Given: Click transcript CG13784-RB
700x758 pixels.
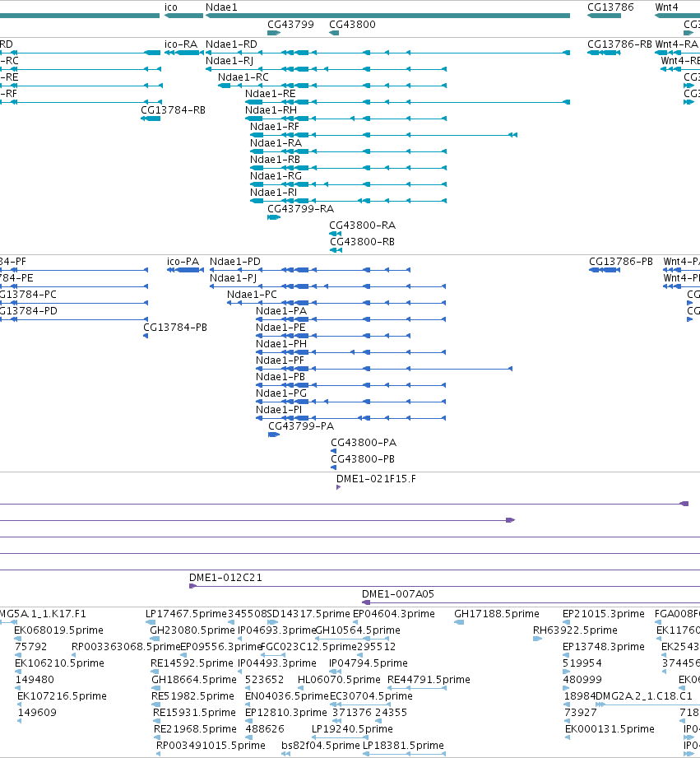Looking at the screenshot, I should point(173,109).
